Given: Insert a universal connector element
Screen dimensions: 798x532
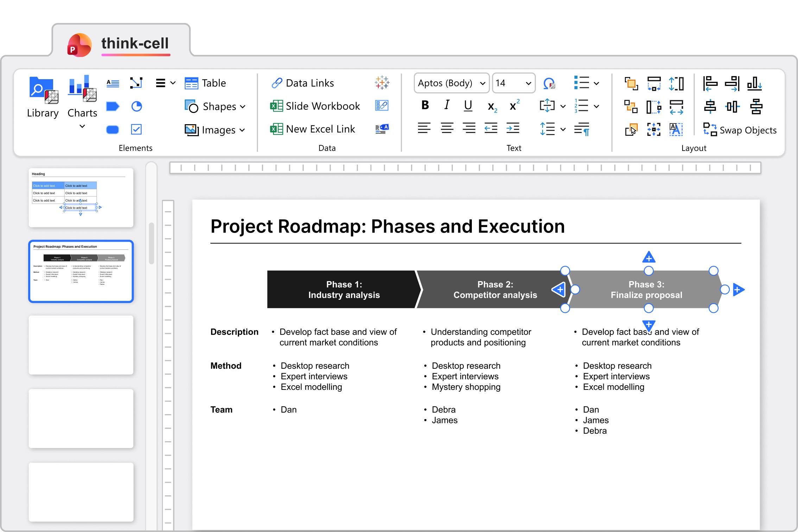Looking at the screenshot, I should coord(136,83).
